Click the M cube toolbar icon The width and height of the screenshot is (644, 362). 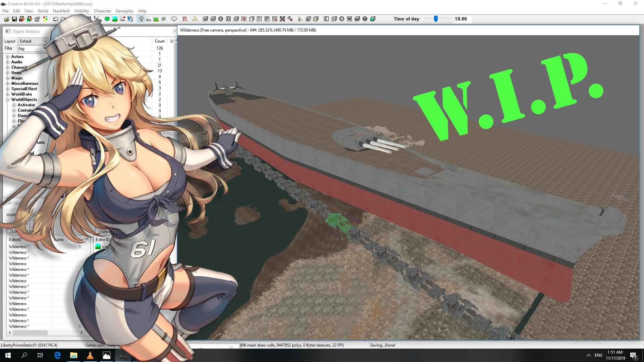pos(213,19)
